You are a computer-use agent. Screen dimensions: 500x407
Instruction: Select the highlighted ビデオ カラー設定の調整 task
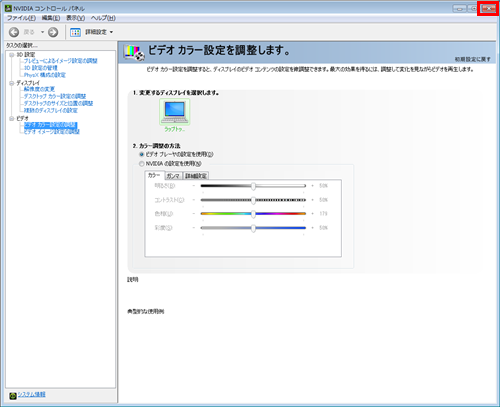click(x=51, y=125)
